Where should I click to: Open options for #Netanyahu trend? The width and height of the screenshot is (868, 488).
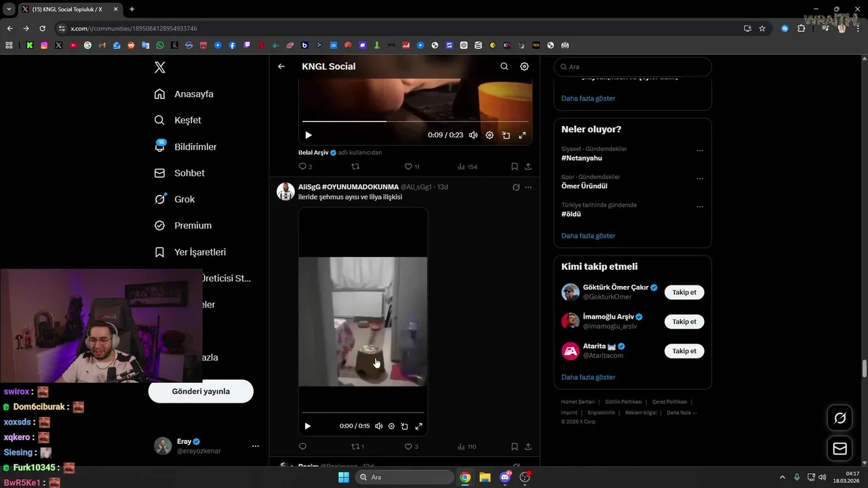click(700, 150)
